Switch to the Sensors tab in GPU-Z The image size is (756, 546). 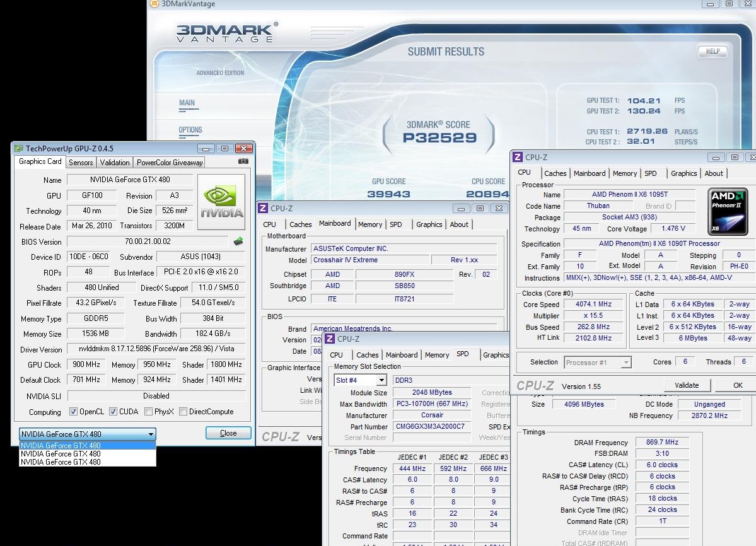click(81, 163)
